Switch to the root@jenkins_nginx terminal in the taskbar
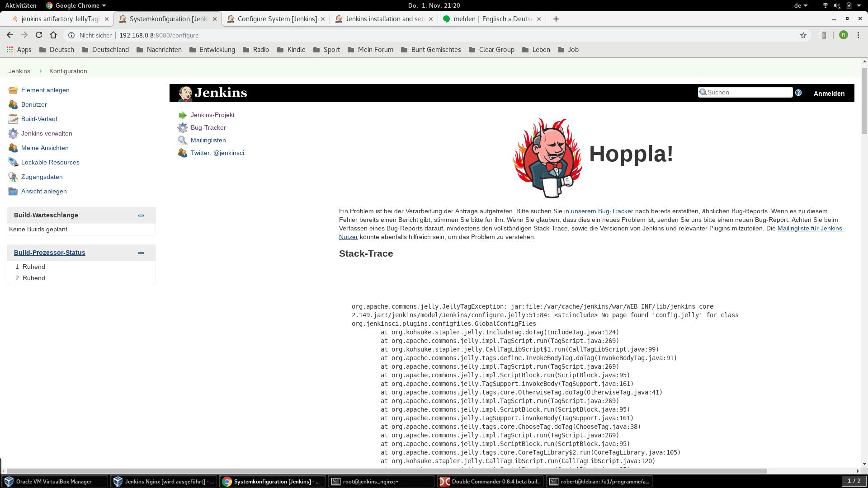 pos(382,482)
